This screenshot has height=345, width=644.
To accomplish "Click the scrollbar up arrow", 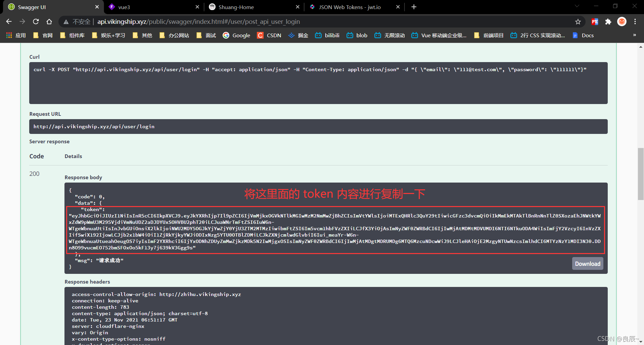I will tap(641, 47).
